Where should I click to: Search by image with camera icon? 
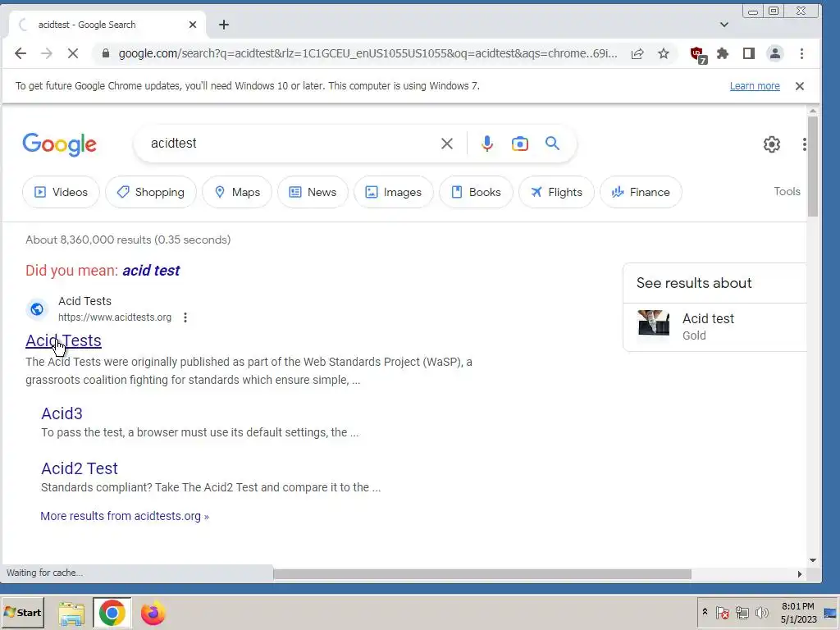(x=519, y=144)
